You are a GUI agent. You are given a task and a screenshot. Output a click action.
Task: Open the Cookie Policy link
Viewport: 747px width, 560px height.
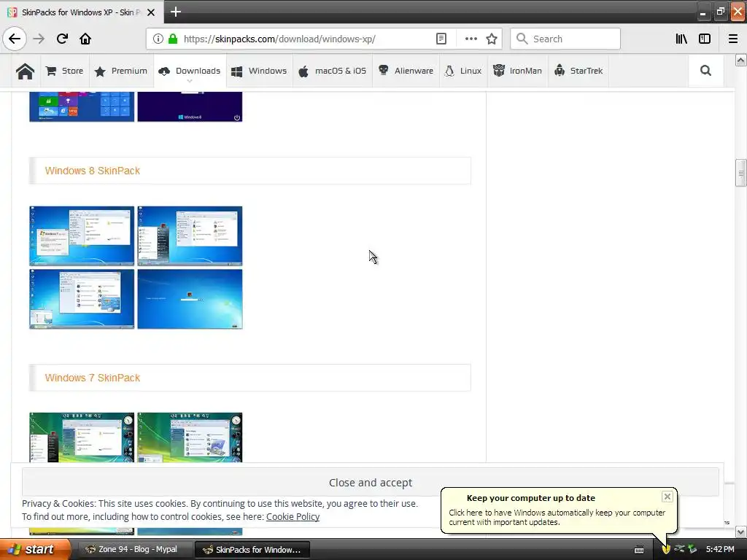coord(293,517)
